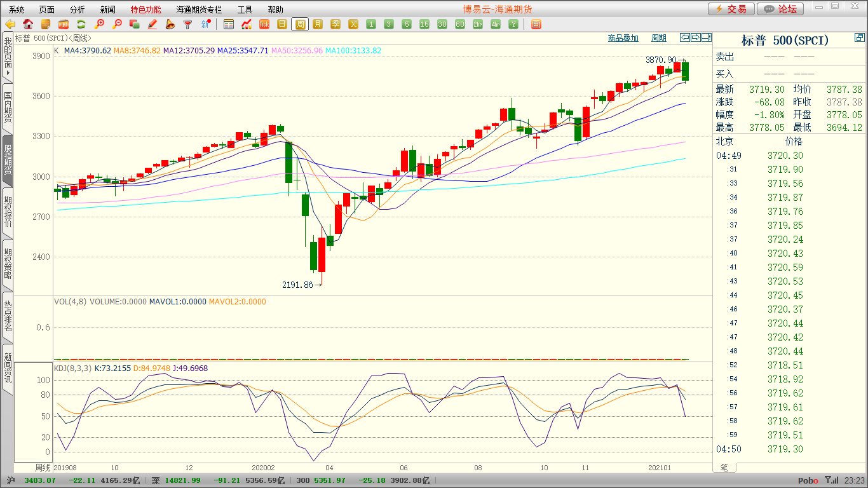868x488 pixels.
Task: Click the 3870.90 high price marker
Action: coord(665,60)
